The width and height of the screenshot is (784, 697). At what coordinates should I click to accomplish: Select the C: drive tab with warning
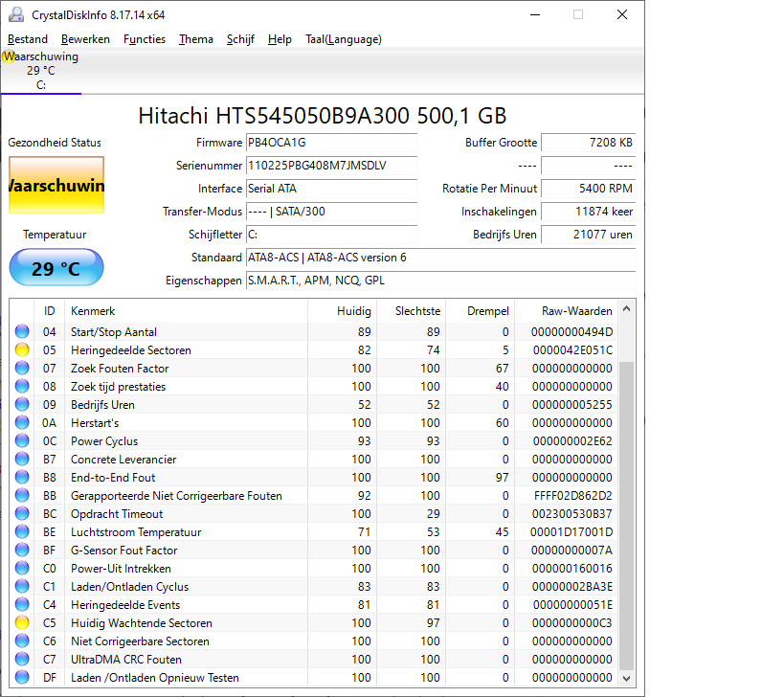40,71
